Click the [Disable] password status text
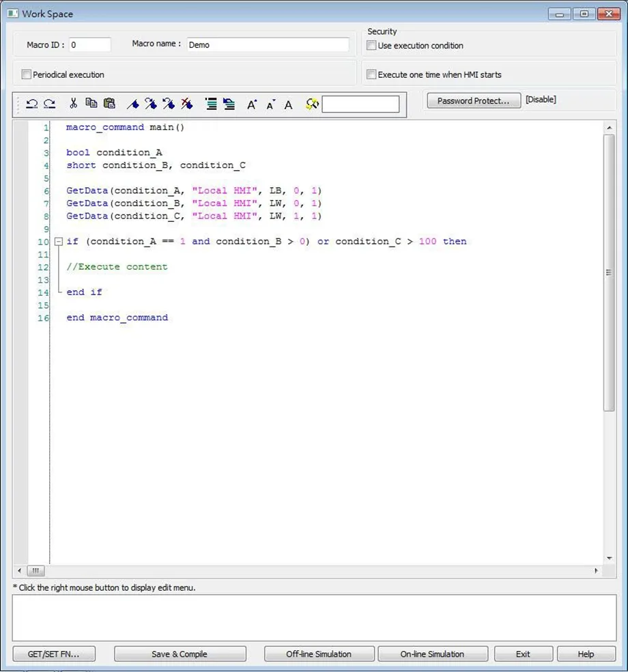Image resolution: width=628 pixels, height=672 pixels. (x=541, y=100)
